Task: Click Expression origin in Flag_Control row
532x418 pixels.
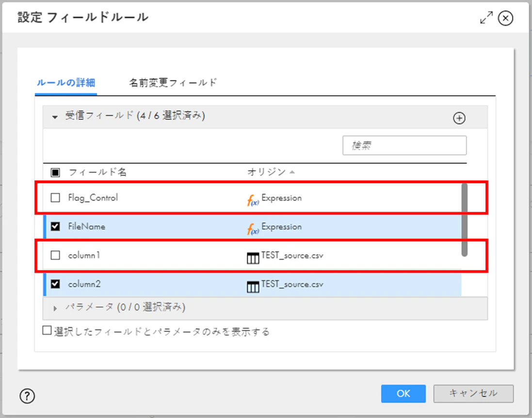Action: [281, 198]
